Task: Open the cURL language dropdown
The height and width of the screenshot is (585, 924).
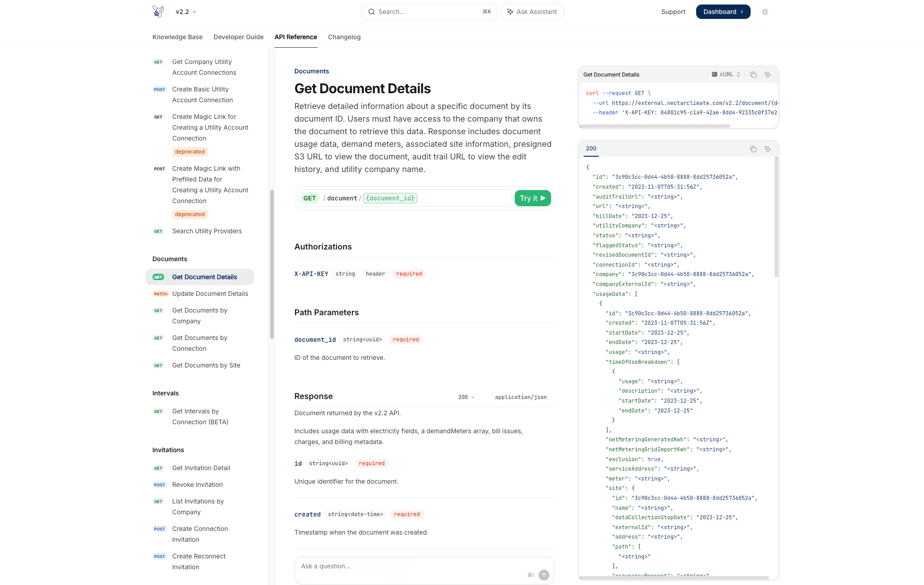Action: click(726, 74)
